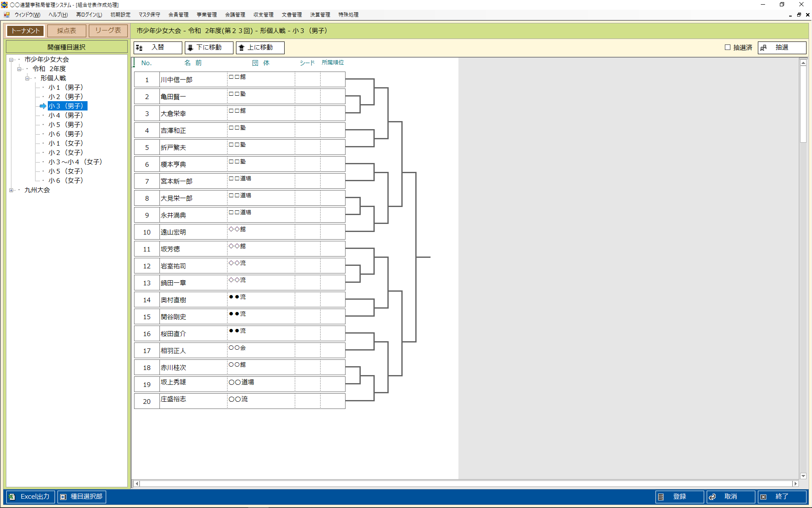The height and width of the screenshot is (508, 812).
Task: Collapse the 市少年少女大会 tree node
Action: (11, 60)
